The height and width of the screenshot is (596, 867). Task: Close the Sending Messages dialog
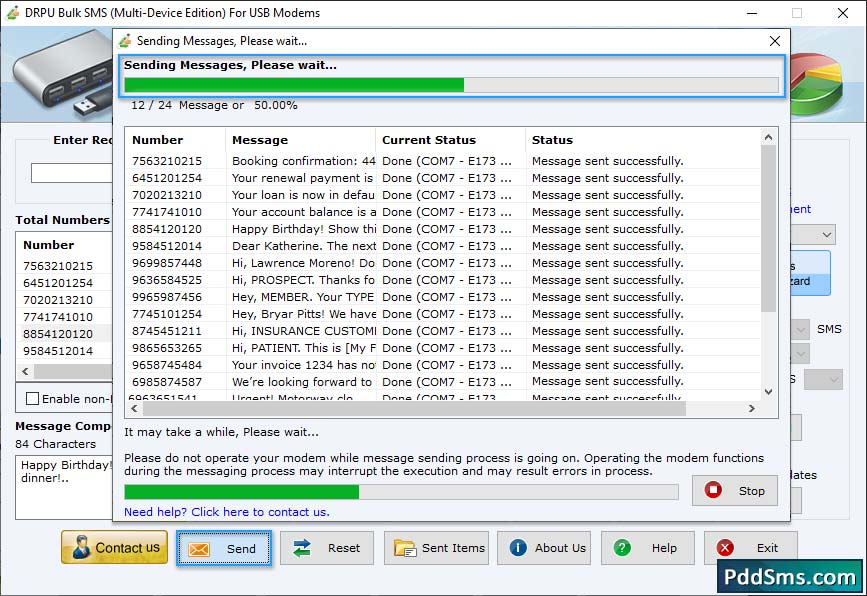click(x=775, y=41)
